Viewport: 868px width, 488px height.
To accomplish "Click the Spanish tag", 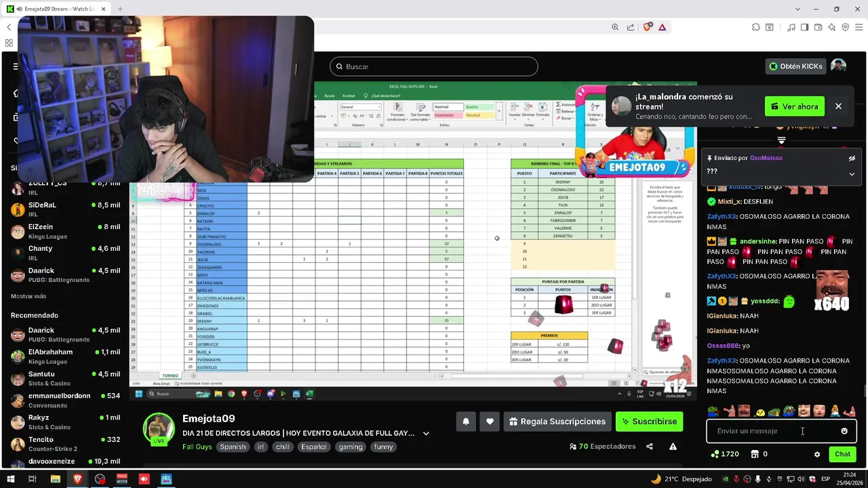I will [x=233, y=447].
